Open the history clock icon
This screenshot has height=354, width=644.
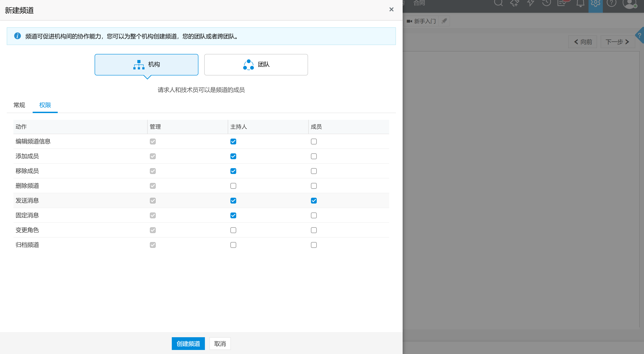coord(546,3)
